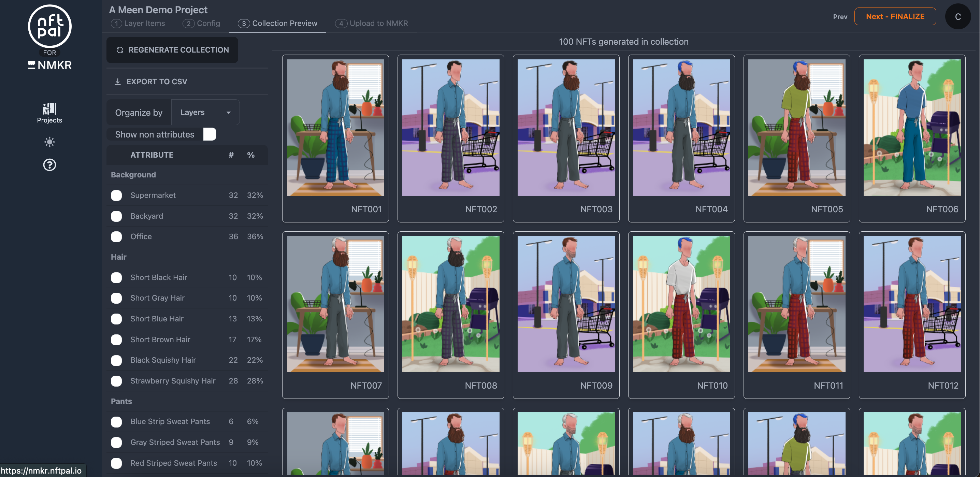Click the Prev link
Screen dimensions: 980x477
click(x=840, y=17)
